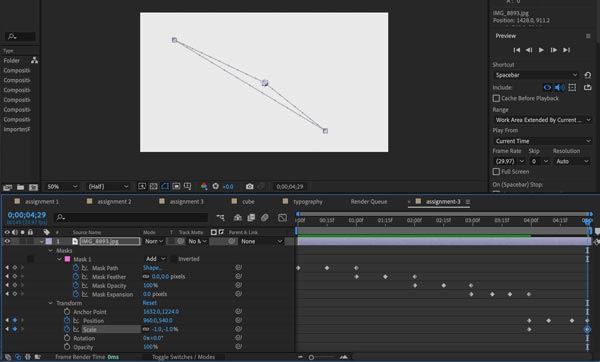This screenshot has width=600, height=362.
Task: Select the first Mask Path keyframe
Action: coord(298,268)
